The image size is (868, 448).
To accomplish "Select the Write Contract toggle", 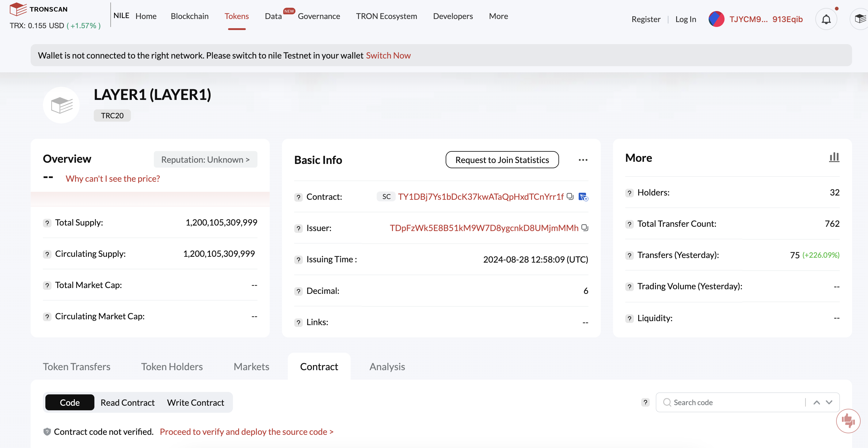I will click(x=196, y=403).
